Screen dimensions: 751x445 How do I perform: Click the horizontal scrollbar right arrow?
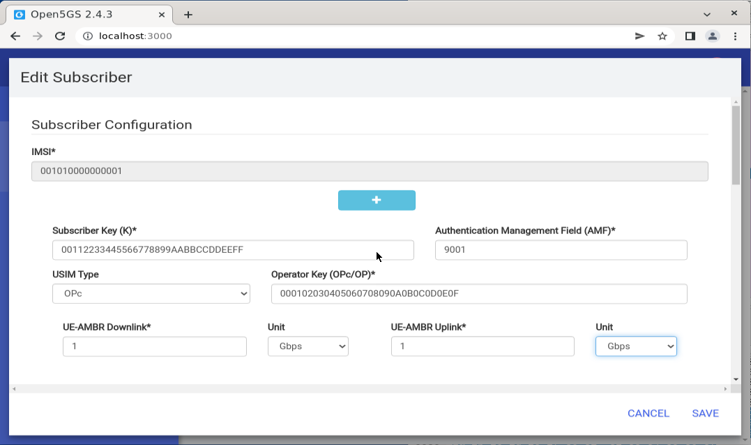click(725, 389)
